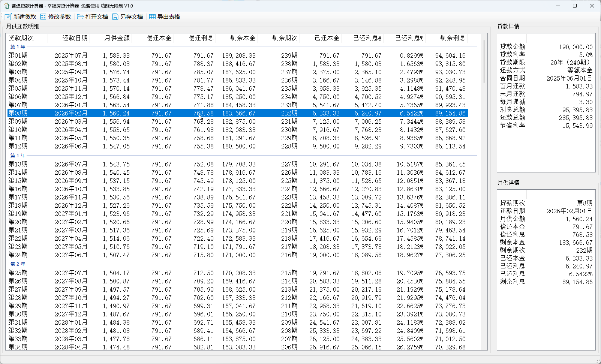Click loan term 20年（240期）
This screenshot has height=364, width=601.
[571, 63]
